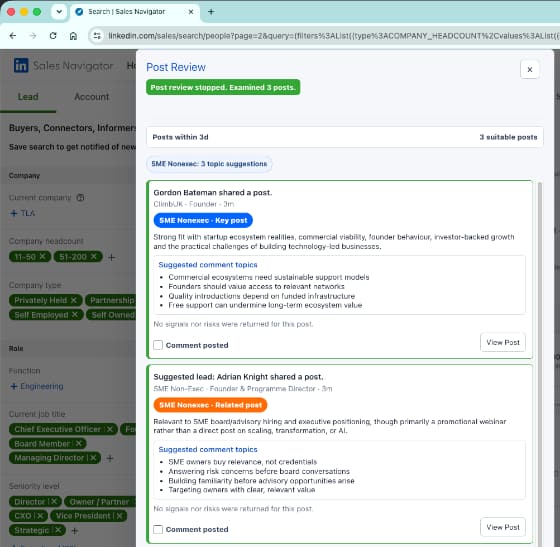Add Engineering function filter
This screenshot has width=560, height=547.
(x=37, y=386)
